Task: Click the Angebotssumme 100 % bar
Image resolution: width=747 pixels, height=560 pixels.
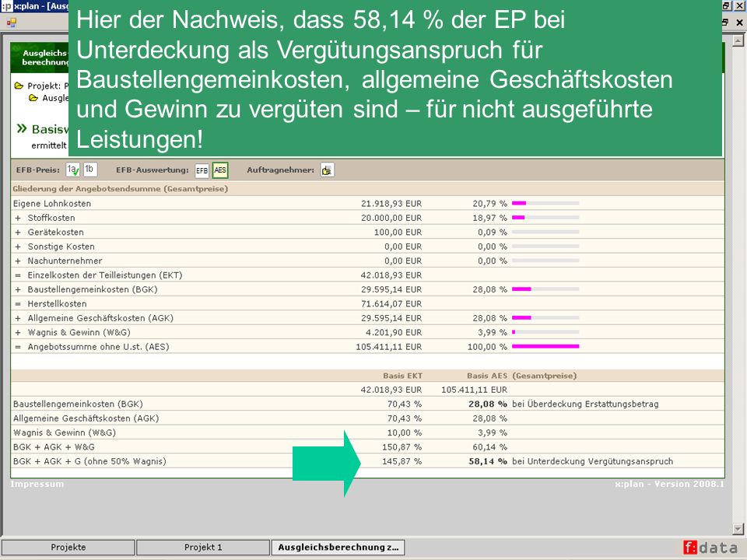Action: pos(545,347)
